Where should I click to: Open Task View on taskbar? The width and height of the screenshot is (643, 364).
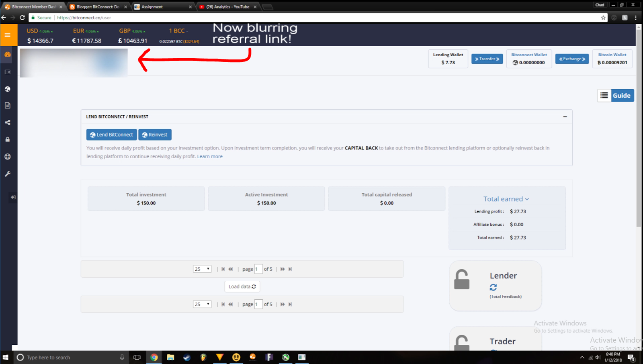(x=137, y=357)
